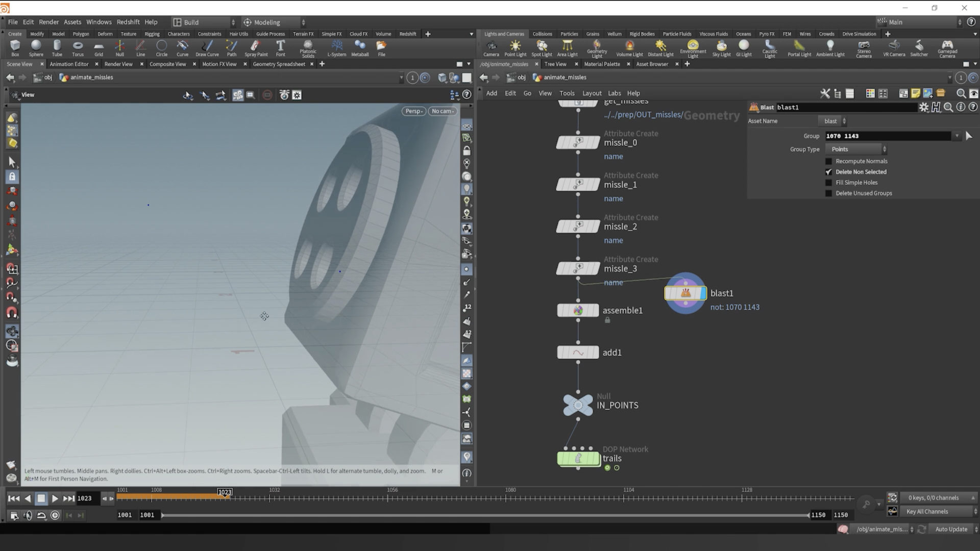Select the L-System shelf tool

click(336, 48)
